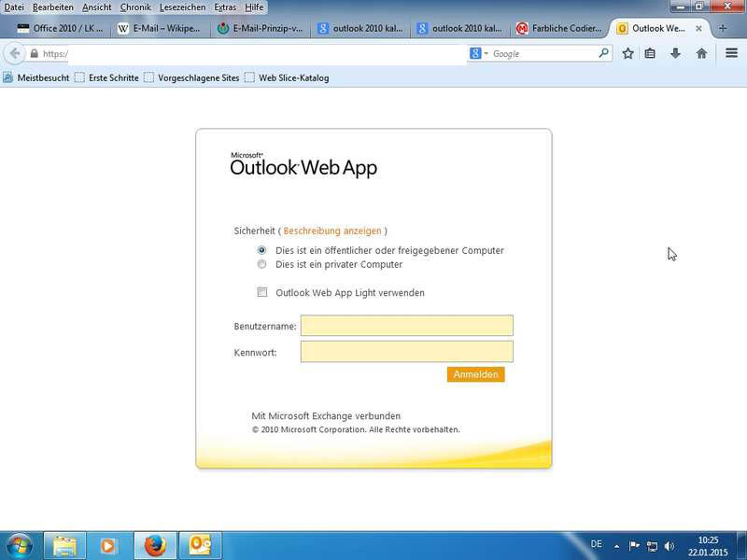Select the privater Computer radio button
747x560 pixels.
[261, 264]
